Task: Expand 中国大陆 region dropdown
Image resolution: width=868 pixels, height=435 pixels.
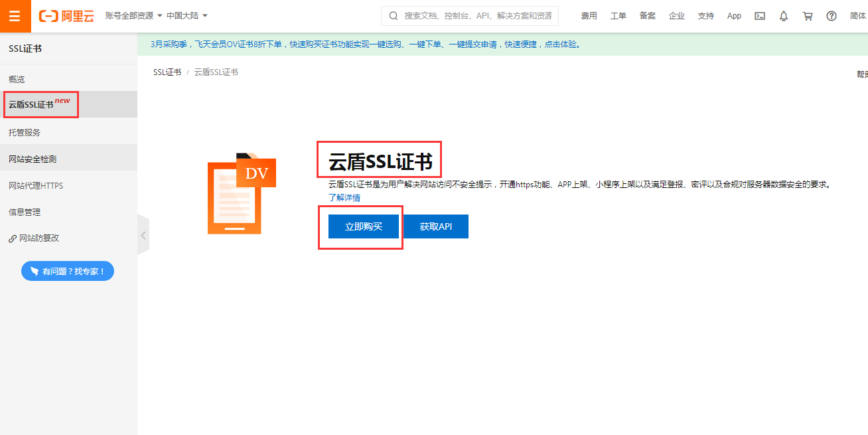Action: point(187,16)
